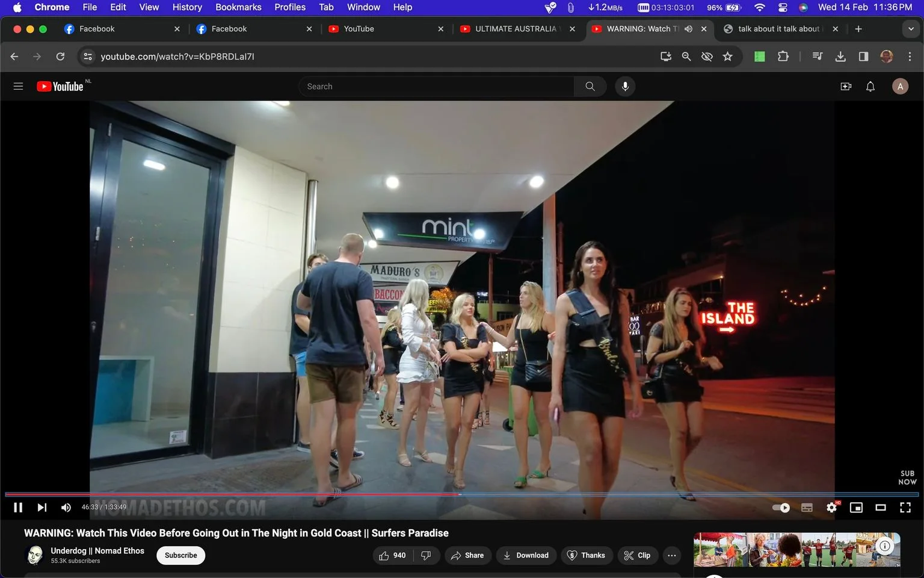Expand the Chrome tab search dropdown

(911, 29)
